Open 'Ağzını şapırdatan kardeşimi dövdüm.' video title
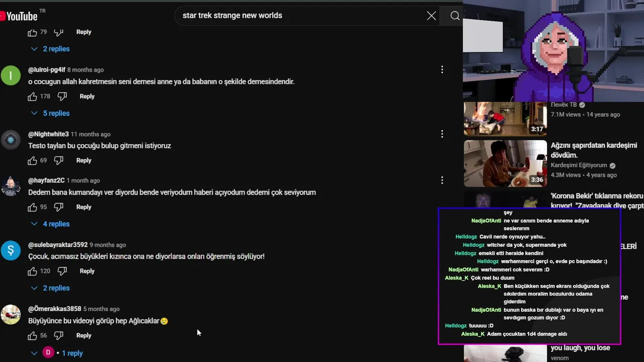Screen dimensions: 644x362 [x=594, y=150]
